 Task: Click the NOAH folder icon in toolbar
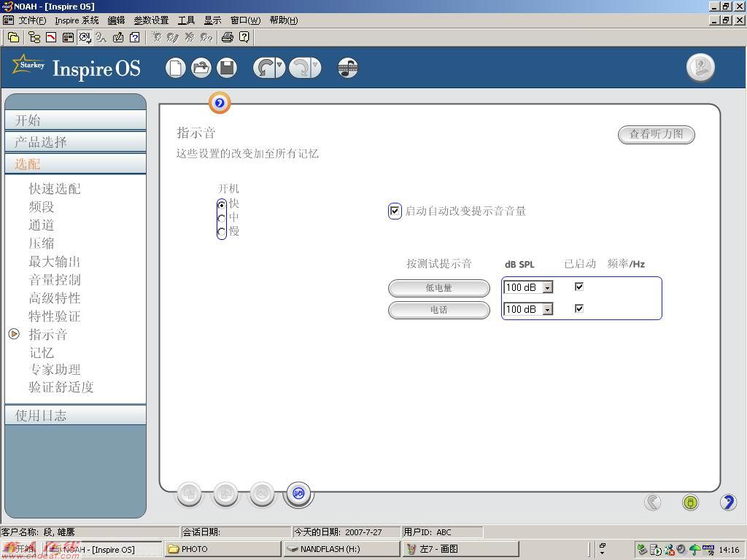[13, 37]
